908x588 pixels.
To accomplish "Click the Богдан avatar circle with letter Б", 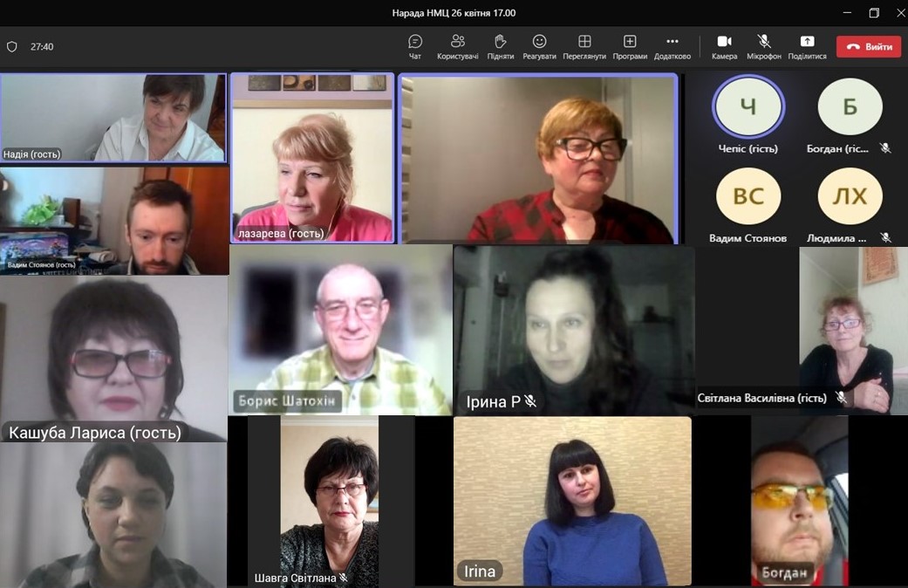I will pos(850,107).
